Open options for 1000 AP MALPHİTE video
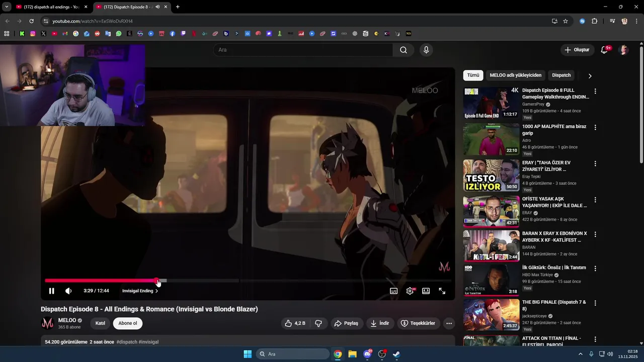Image resolution: width=644 pixels, height=362 pixels. (x=595, y=128)
